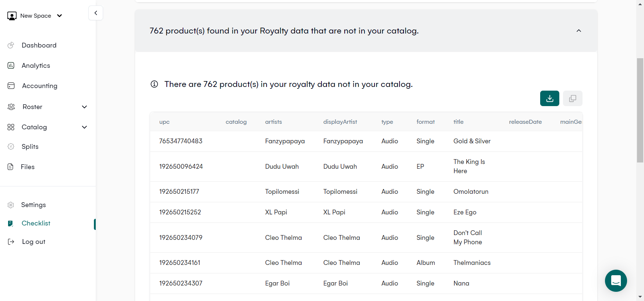
Task: Open Settings from the sidebar
Action: tap(34, 205)
